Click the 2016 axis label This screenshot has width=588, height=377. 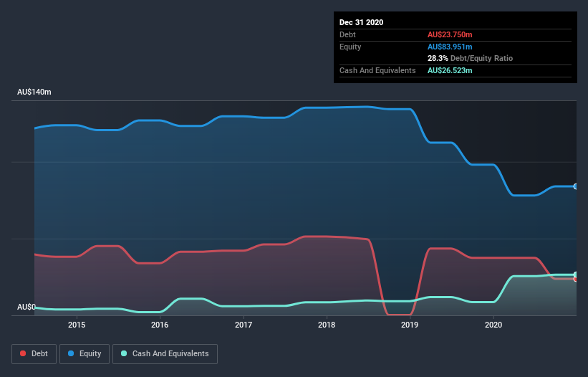pos(160,325)
